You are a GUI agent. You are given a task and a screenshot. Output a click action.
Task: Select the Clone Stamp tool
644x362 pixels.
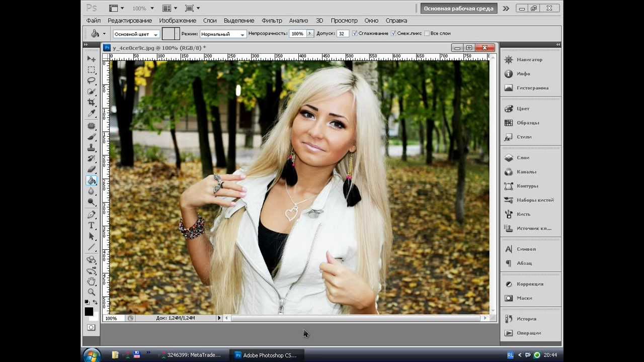[91, 148]
